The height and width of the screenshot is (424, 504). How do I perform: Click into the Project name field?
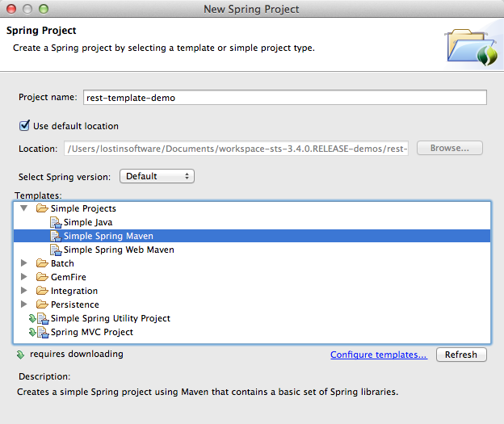coord(285,98)
